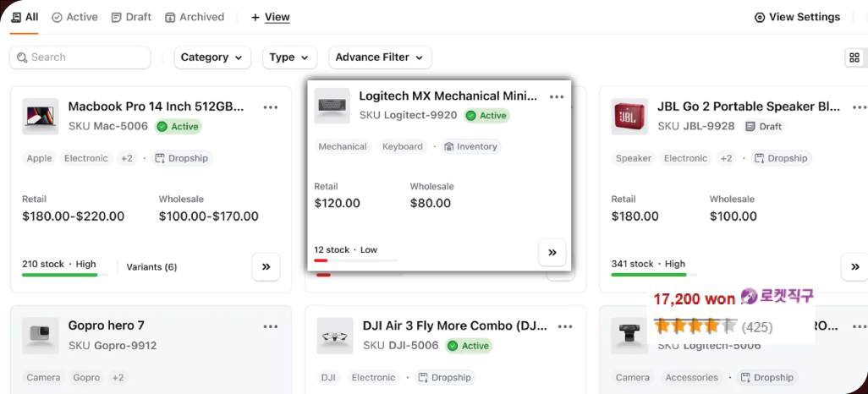The height and width of the screenshot is (394, 868).
Task: Expand the Type dropdown
Action: point(289,57)
